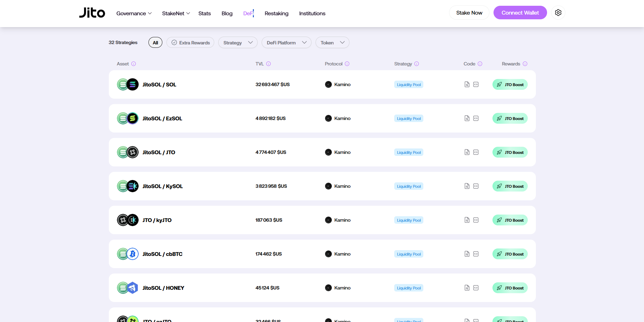Open code icon in JitoSOL / cbBTC row
Image resolution: width=644 pixels, height=322 pixels.
pyautogui.click(x=476, y=254)
